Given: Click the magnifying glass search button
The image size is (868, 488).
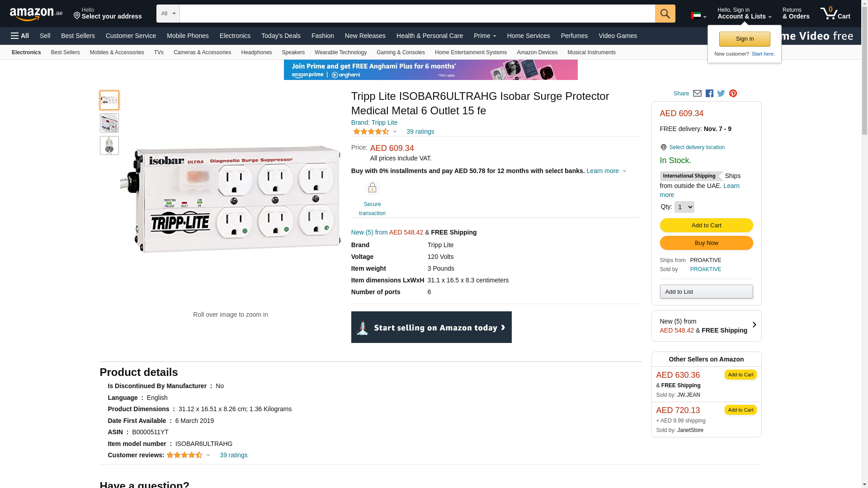Looking at the screenshot, I should coord(665,14).
